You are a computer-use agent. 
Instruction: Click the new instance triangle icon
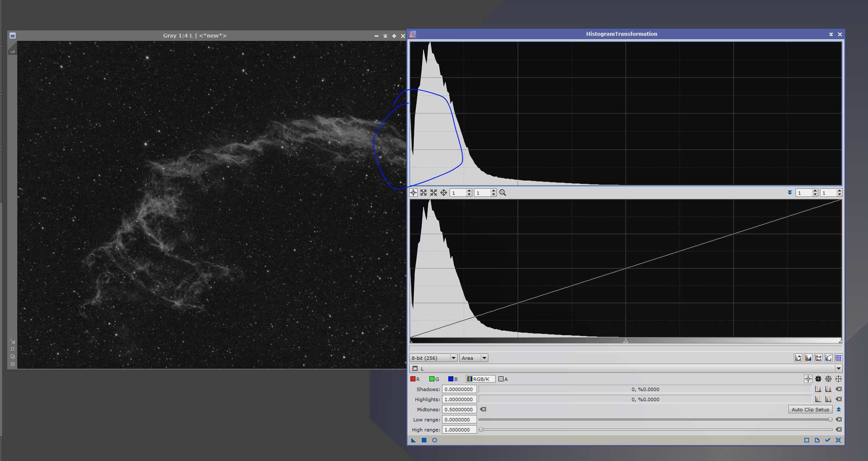pyautogui.click(x=413, y=440)
